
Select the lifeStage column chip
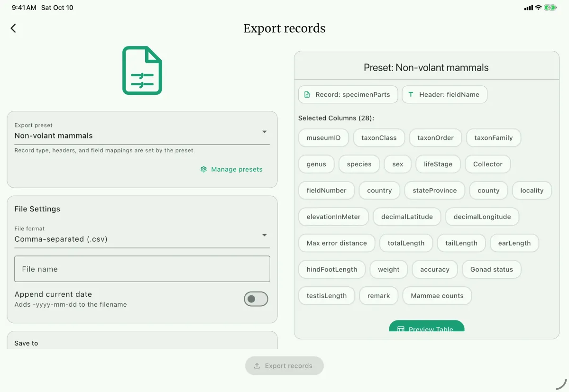438,164
